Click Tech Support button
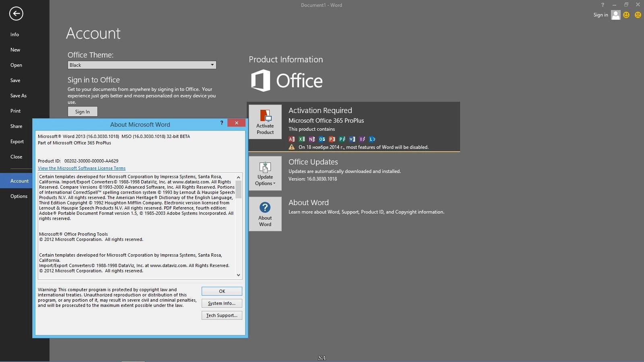 pos(222,315)
